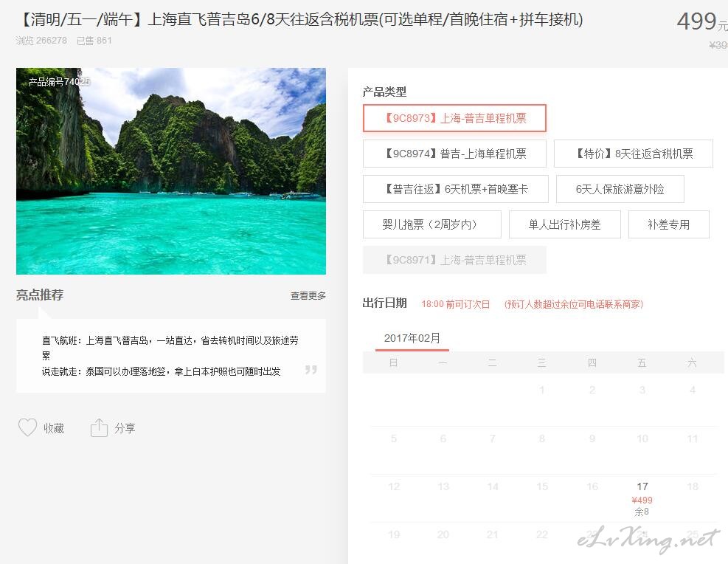Click the 亮点推荐 heading
Image resolution: width=728 pixels, height=564 pixels.
(40, 295)
